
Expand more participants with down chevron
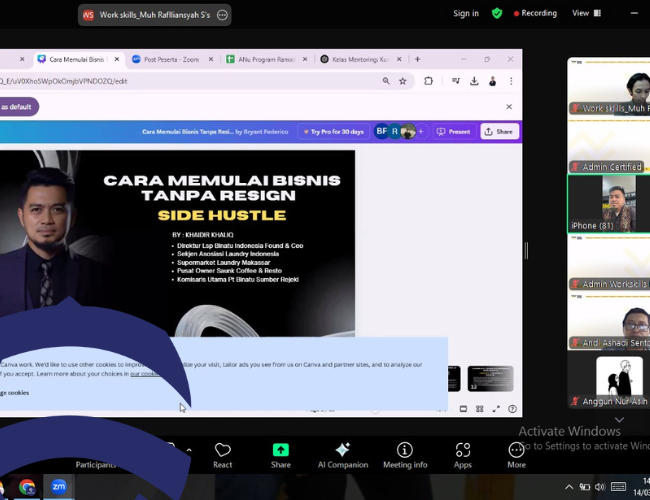coord(619,420)
